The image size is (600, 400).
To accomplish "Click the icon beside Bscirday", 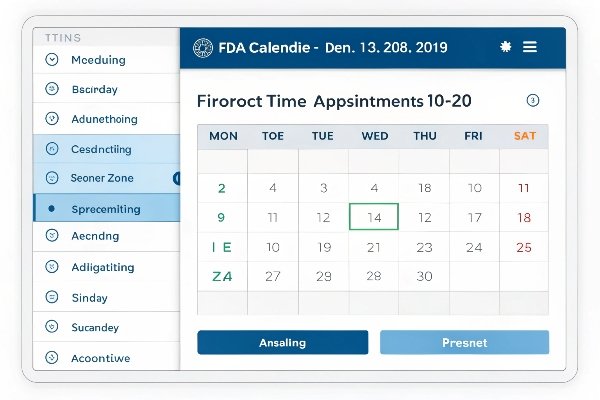I will tap(52, 89).
